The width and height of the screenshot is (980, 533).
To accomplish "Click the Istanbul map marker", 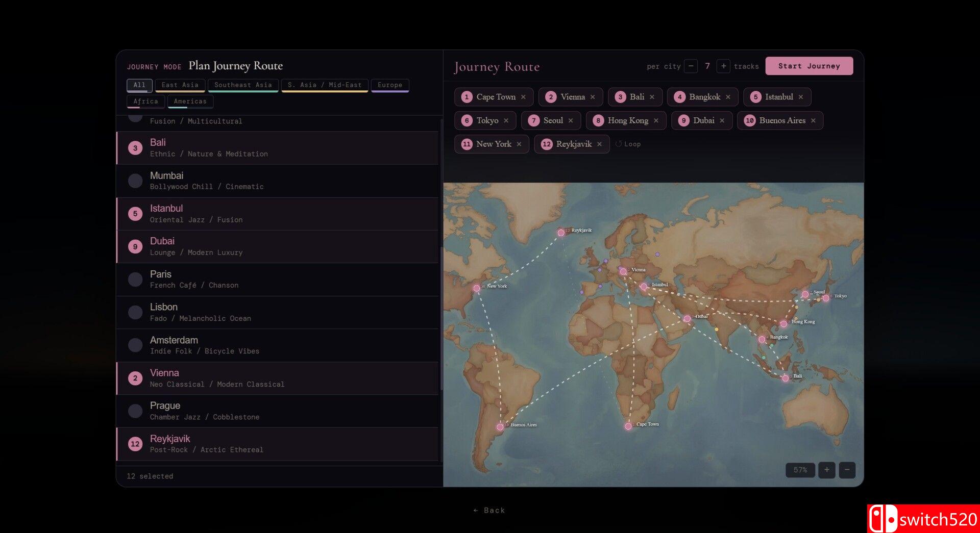I will click(x=644, y=287).
